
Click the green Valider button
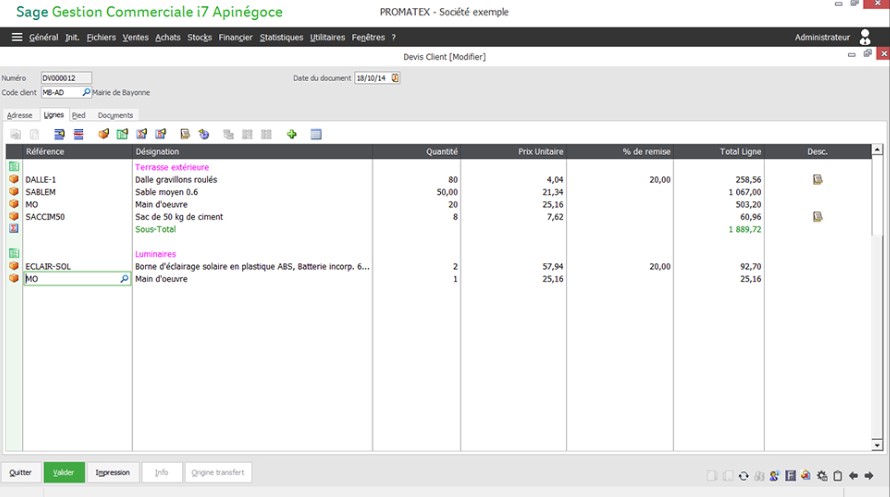tap(64, 472)
